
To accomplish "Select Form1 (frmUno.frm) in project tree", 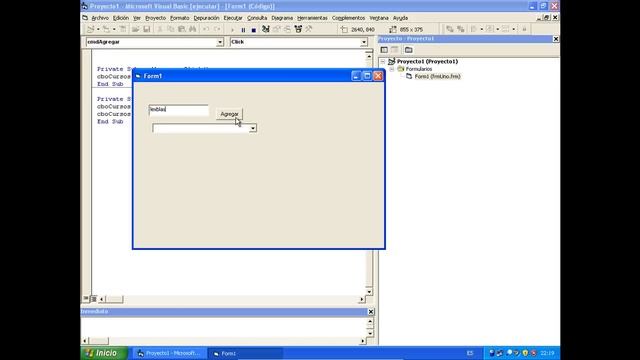I will click(437, 76).
